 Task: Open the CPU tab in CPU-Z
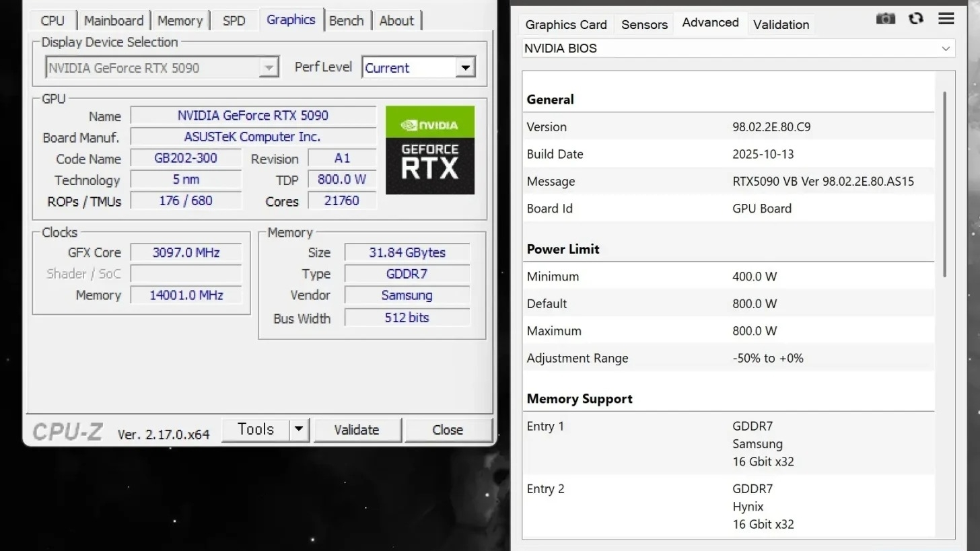pyautogui.click(x=53, y=21)
